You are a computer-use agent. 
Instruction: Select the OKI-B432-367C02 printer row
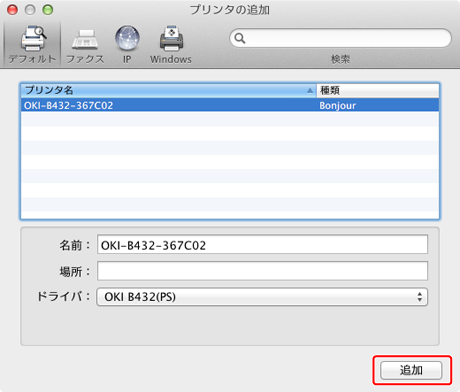pyautogui.click(x=230, y=105)
